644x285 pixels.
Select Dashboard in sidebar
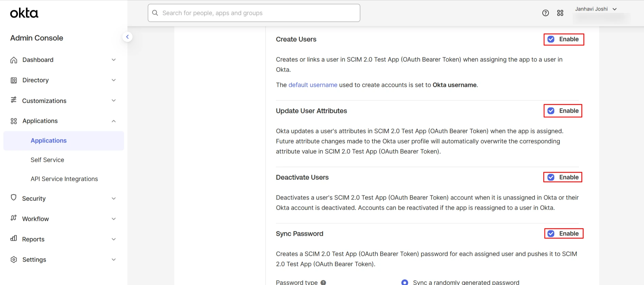point(38,60)
